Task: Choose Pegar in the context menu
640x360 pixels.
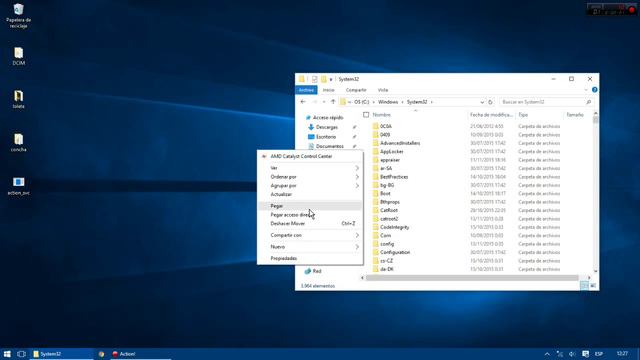Action: pos(310,206)
